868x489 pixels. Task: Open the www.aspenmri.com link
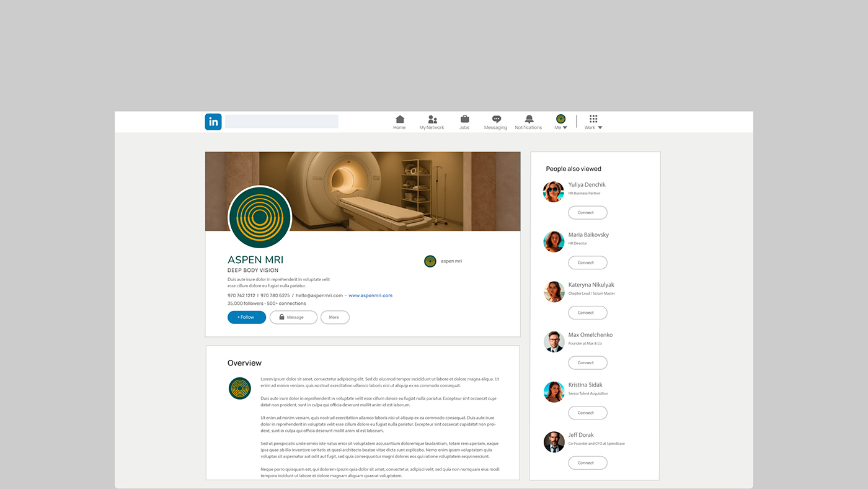tap(370, 295)
